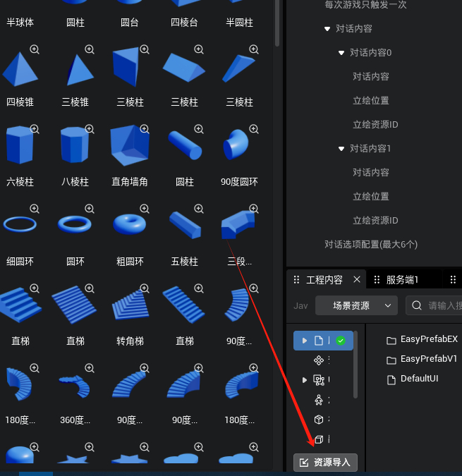
Task: Select the wireframe cube tree icon
Action: [319, 439]
